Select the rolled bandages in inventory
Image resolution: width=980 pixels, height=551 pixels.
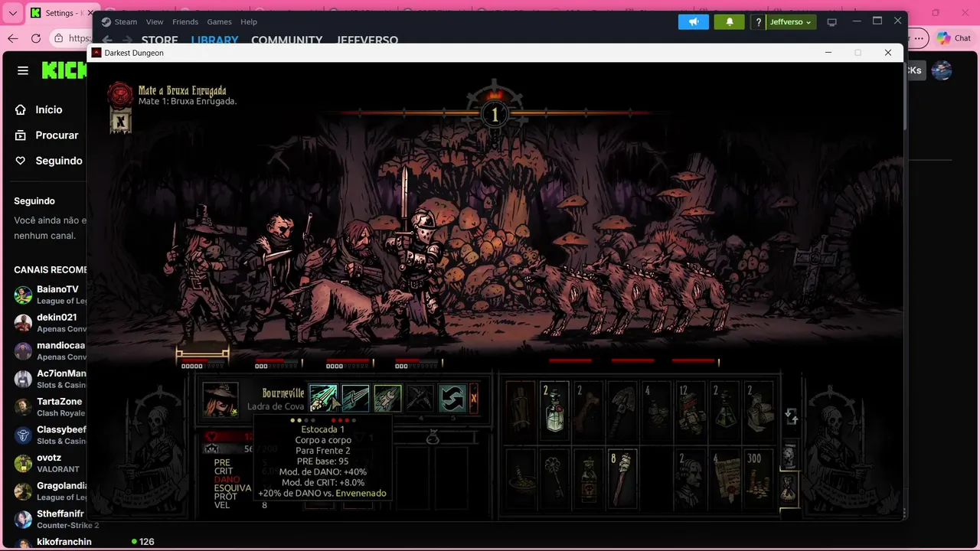[758, 411]
